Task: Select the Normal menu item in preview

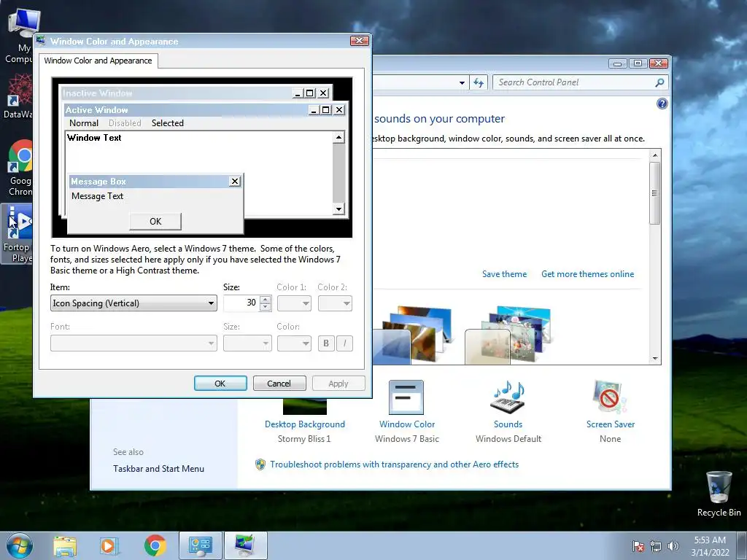Action: pyautogui.click(x=84, y=122)
